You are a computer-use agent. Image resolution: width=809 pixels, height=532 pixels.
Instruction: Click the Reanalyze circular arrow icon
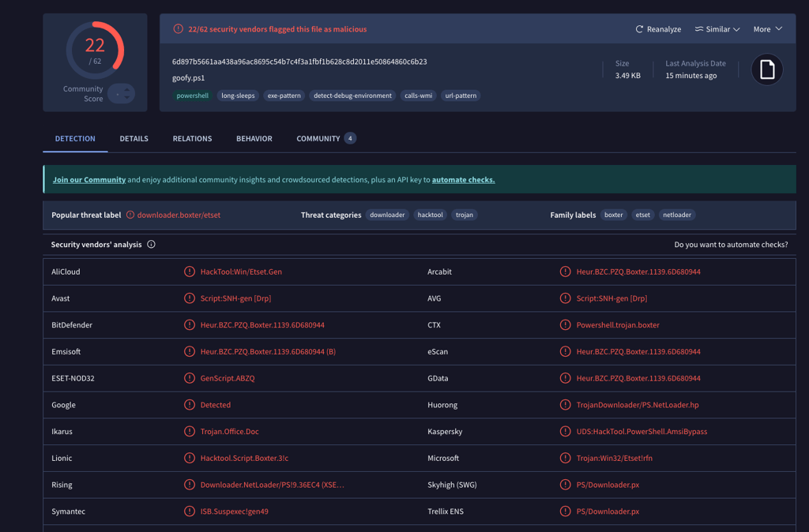pos(639,29)
